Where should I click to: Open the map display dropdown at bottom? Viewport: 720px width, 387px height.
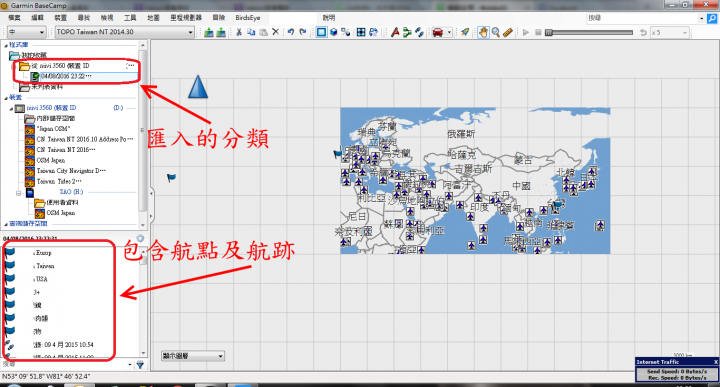193,356
